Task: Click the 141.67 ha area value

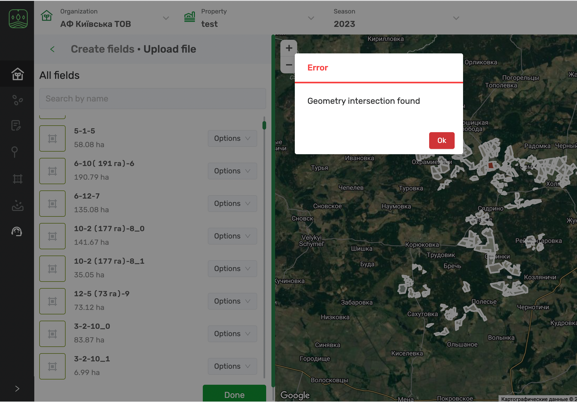Action: [x=91, y=242]
